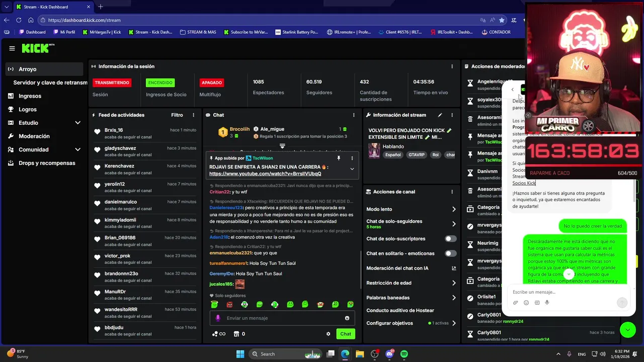Open Mi Perfil bookmark
This screenshot has height=362, width=644.
pos(63,32)
